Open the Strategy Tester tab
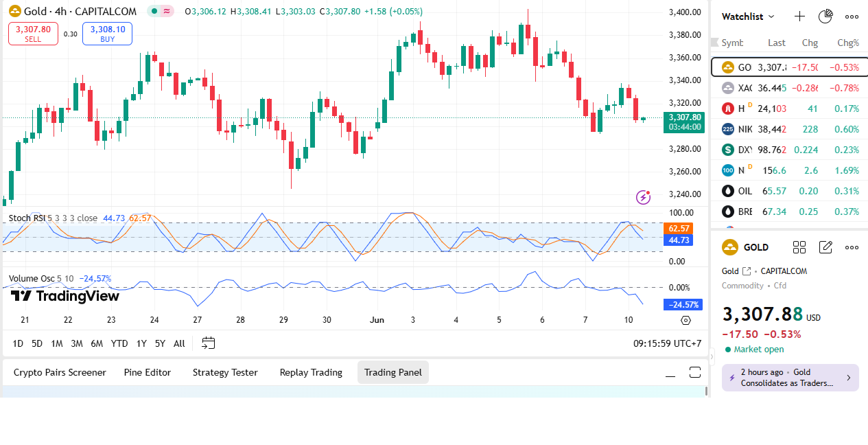Viewport: 868px width, 445px height. pos(225,372)
